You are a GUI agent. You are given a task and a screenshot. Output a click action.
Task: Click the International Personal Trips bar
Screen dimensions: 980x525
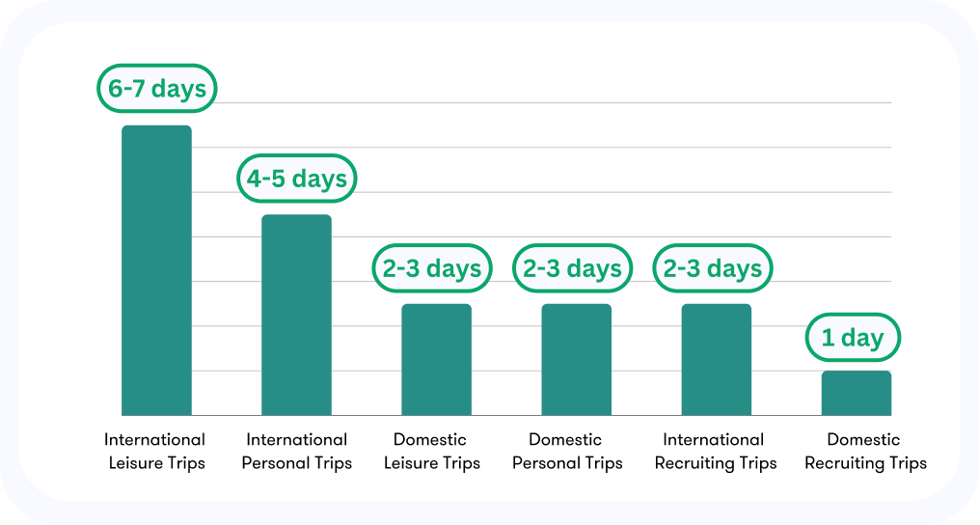pyautogui.click(x=296, y=315)
